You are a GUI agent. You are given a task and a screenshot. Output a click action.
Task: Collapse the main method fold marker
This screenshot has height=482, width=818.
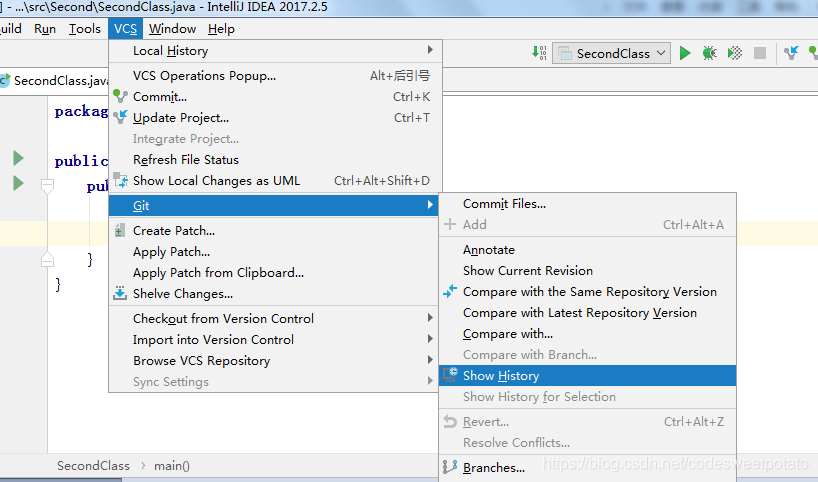[47, 185]
